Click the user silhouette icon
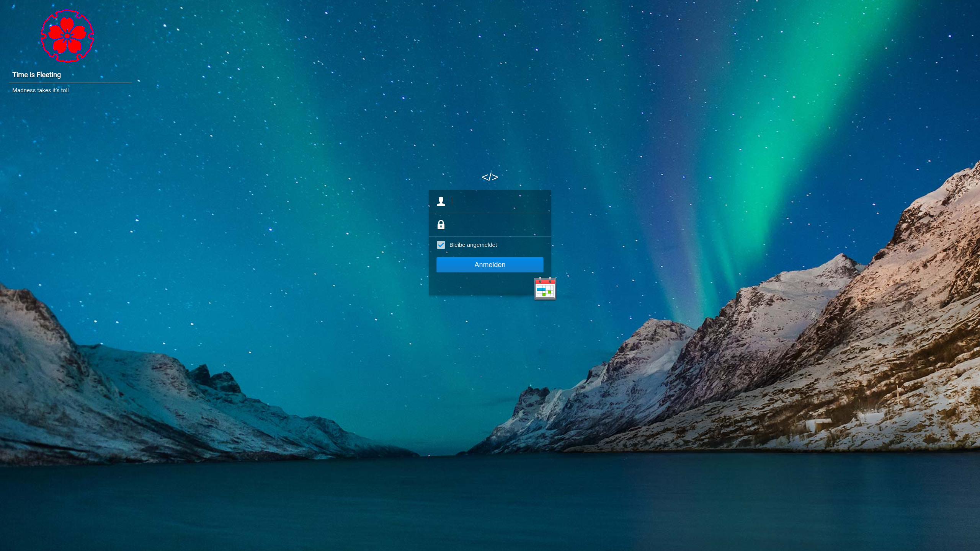This screenshot has width=980, height=551. [x=441, y=201]
